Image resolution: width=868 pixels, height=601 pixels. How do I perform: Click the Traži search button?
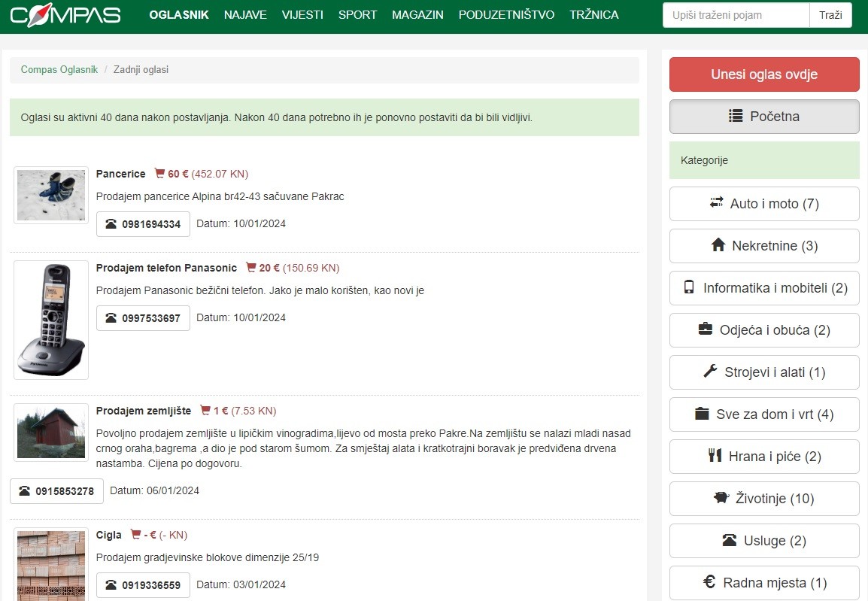pyautogui.click(x=830, y=15)
